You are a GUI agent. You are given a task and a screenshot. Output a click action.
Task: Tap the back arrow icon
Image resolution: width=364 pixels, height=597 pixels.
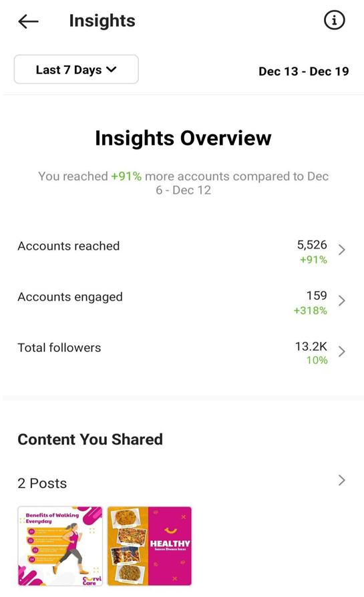point(28,21)
